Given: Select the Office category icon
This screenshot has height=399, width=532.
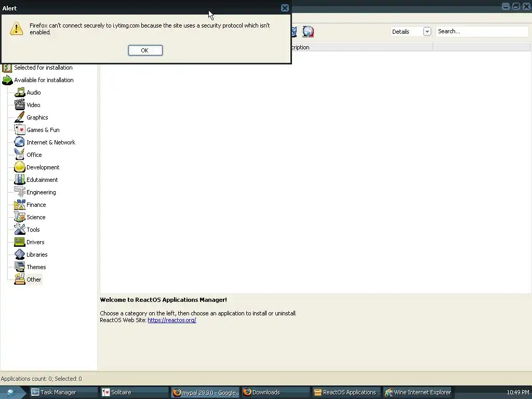Looking at the screenshot, I should [x=20, y=155].
